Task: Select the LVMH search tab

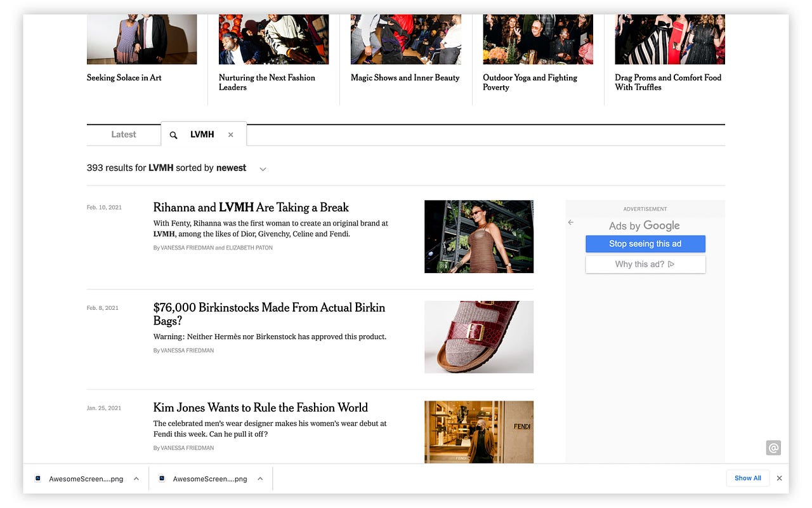Action: click(x=202, y=134)
